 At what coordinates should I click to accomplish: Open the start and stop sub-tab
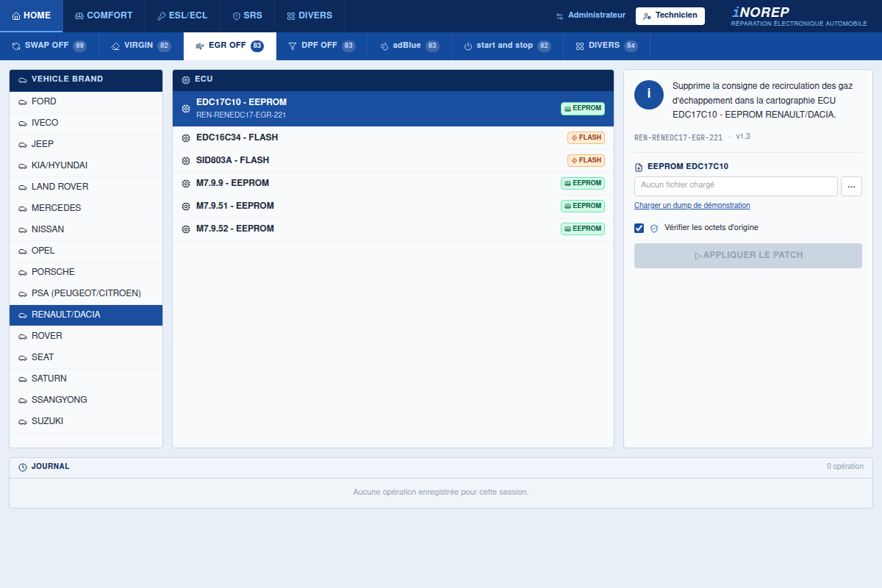[507, 46]
